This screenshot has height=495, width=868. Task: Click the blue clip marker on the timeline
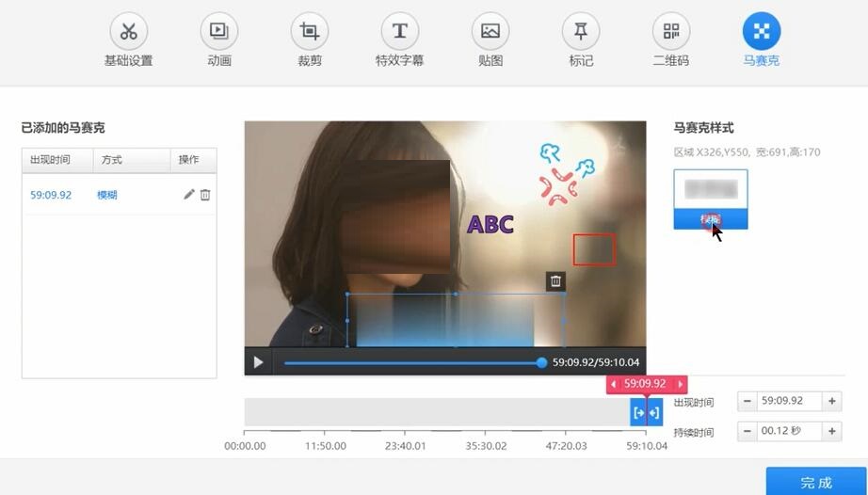tap(646, 412)
